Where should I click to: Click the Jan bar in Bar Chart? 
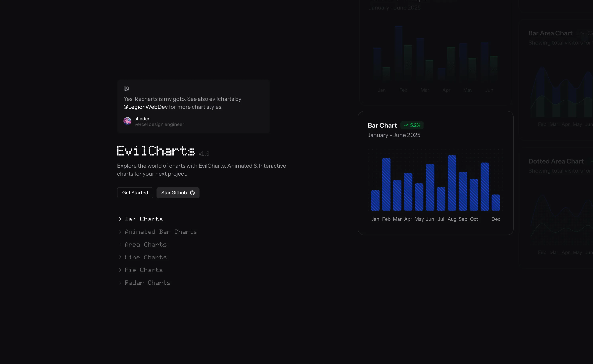click(375, 200)
